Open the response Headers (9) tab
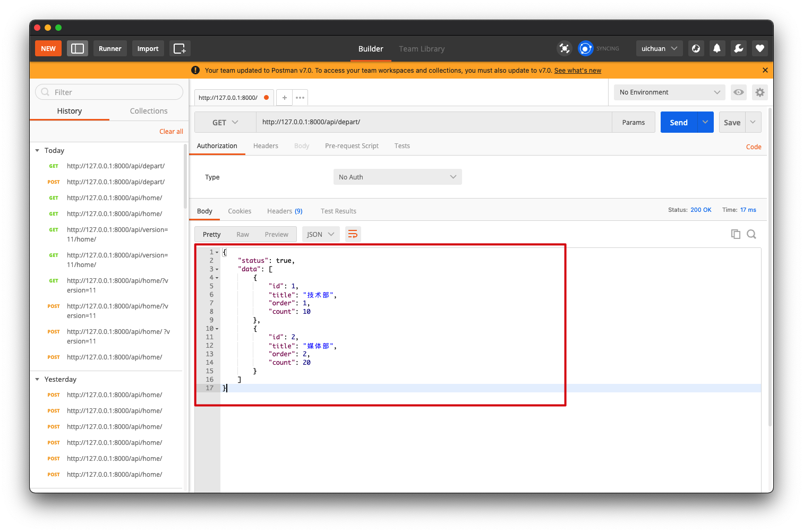 [x=285, y=211]
